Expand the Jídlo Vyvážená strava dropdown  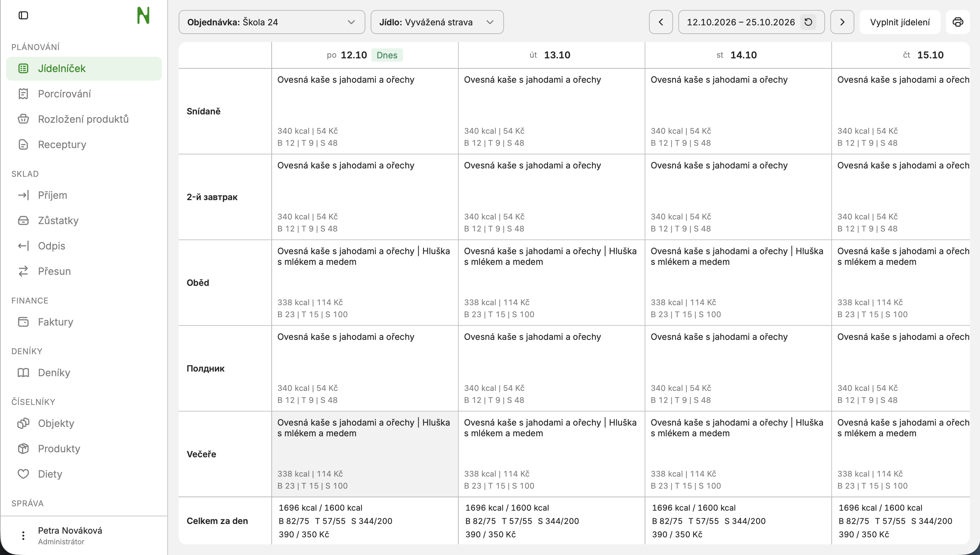coord(437,22)
